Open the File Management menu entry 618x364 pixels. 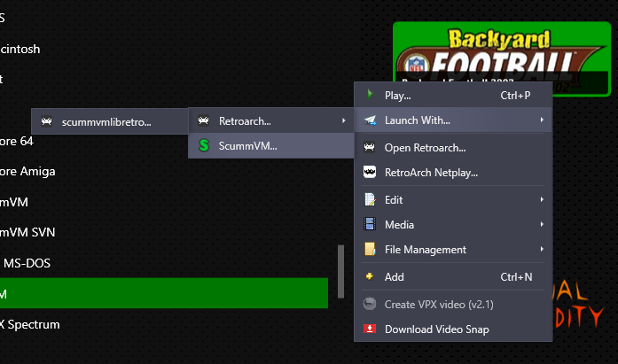coord(453,250)
